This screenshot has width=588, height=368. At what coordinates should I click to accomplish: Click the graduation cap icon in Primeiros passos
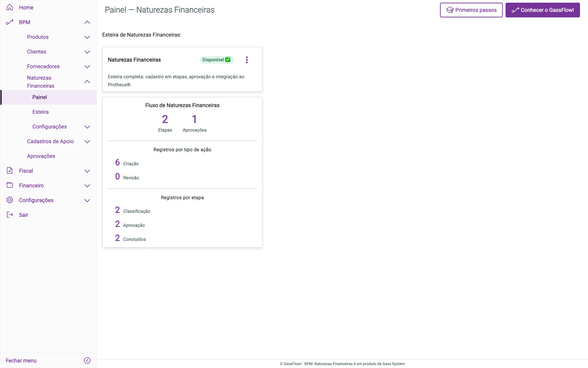click(450, 10)
